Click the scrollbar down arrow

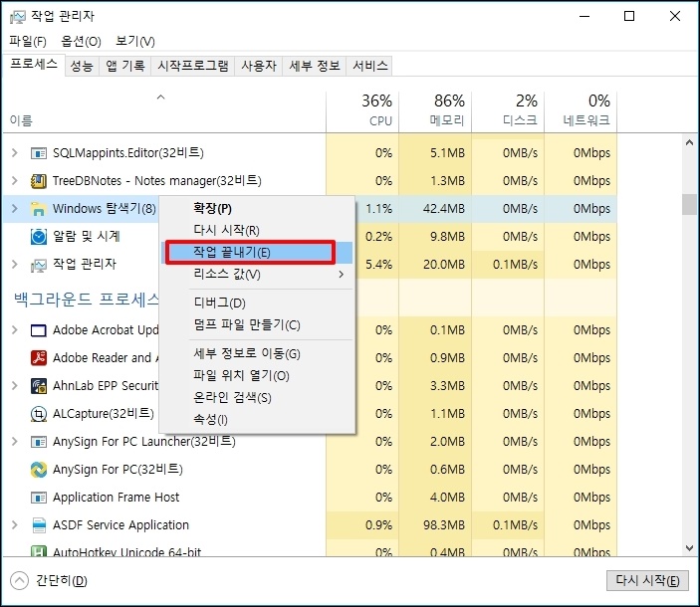coord(689,547)
